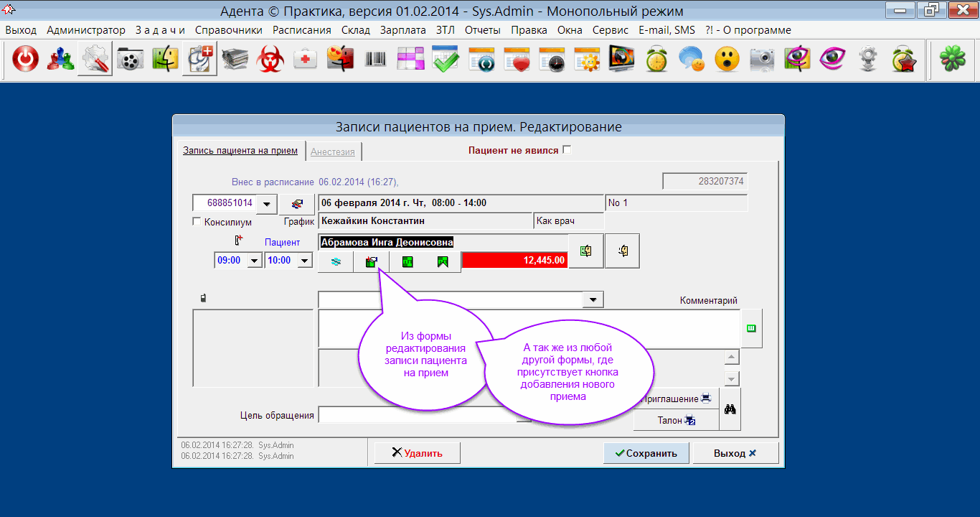Click the 'Цель обращения' input field
This screenshot has width=980, height=517.
tap(416, 415)
